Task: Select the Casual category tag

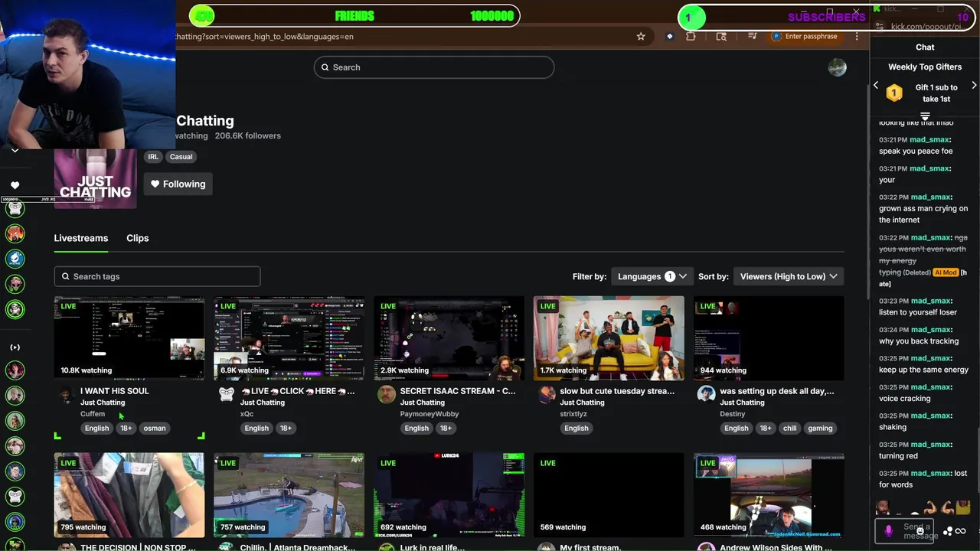Action: (x=181, y=157)
